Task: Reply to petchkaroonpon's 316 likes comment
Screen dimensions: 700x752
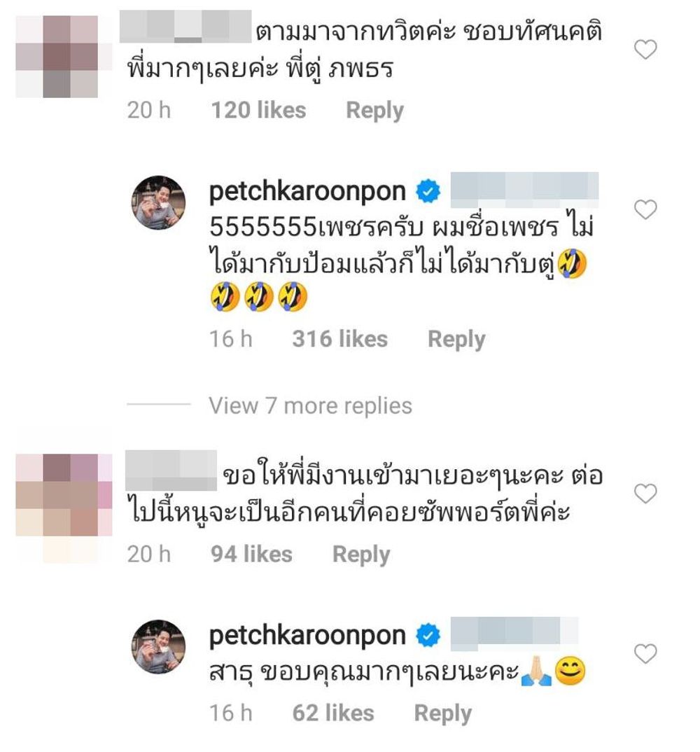Action: pyautogui.click(x=456, y=339)
